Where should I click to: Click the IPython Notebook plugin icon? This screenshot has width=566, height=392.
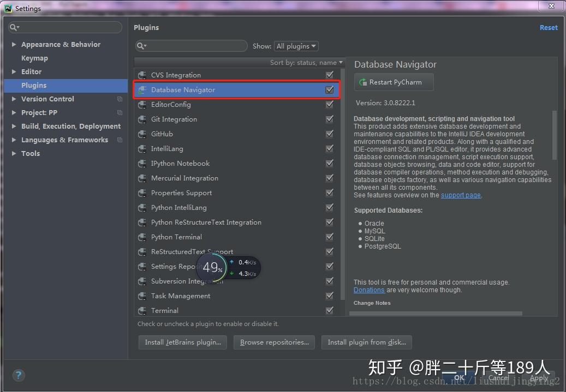coord(142,163)
